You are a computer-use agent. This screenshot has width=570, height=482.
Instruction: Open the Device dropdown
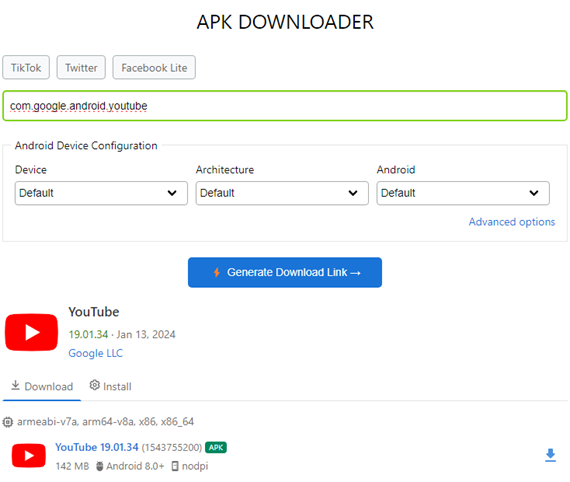click(101, 193)
